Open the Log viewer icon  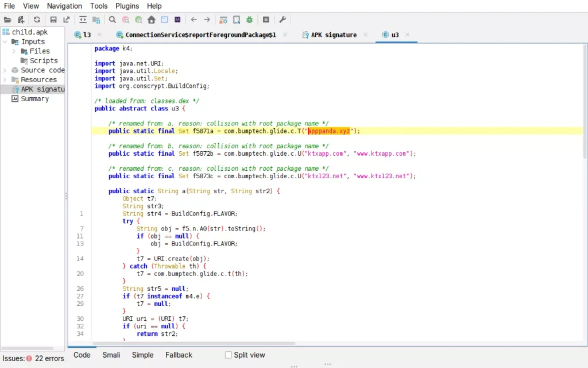(x=266, y=20)
